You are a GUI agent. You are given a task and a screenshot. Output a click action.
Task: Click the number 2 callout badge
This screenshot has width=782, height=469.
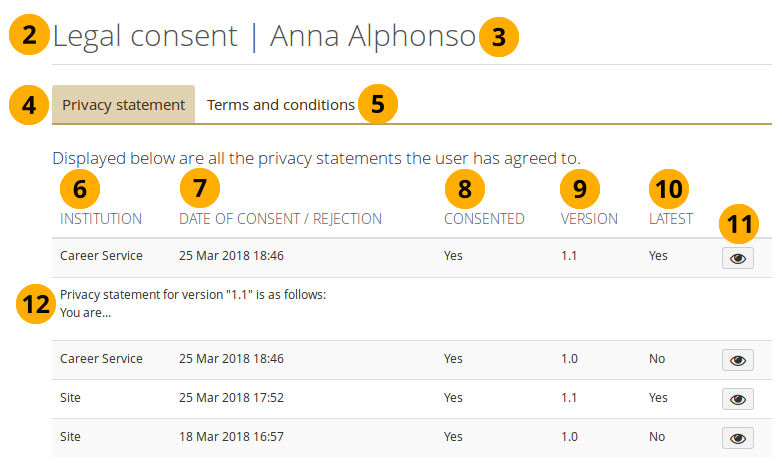point(29,37)
